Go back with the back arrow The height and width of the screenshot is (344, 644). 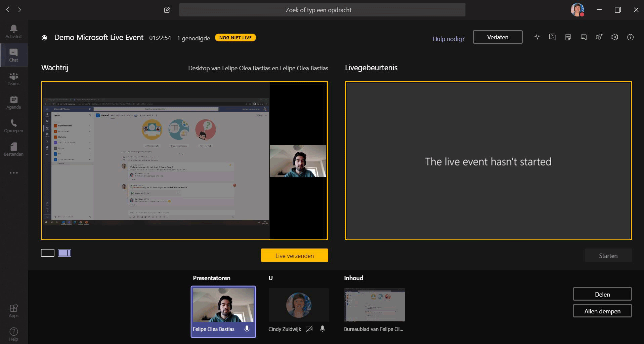point(7,10)
